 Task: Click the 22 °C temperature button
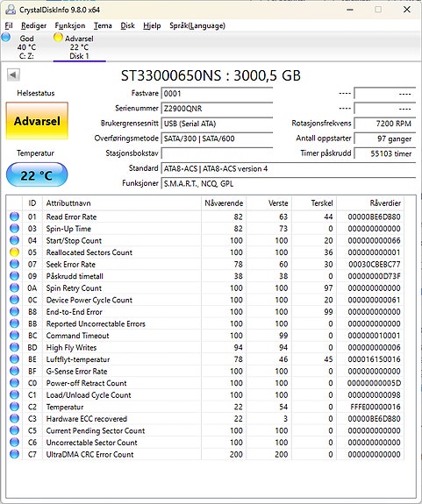pyautogui.click(x=37, y=175)
